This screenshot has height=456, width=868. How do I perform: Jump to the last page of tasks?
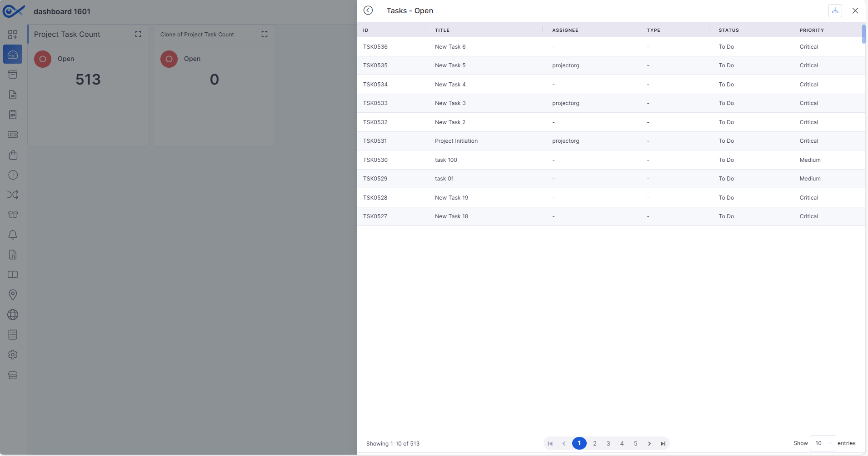pyautogui.click(x=663, y=444)
